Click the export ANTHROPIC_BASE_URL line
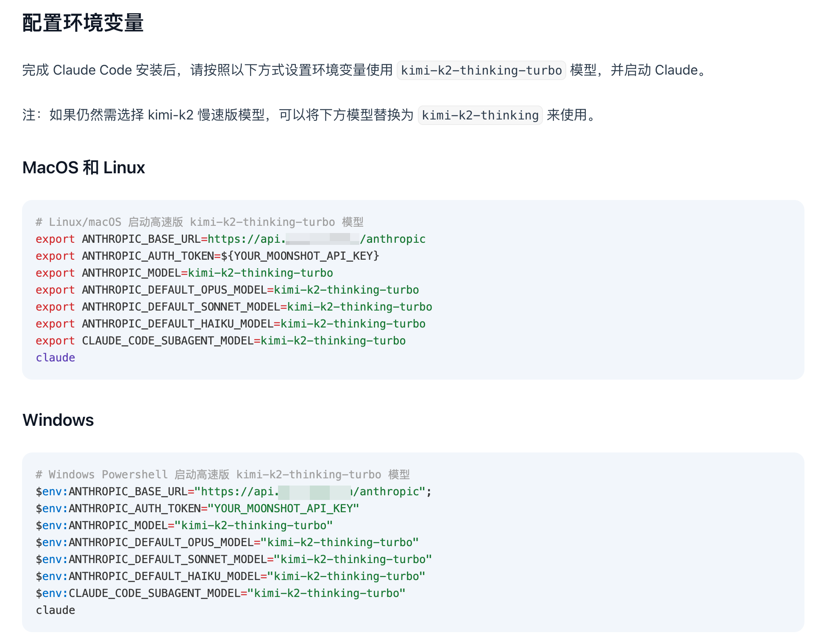Image resolution: width=818 pixels, height=644 pixels. pos(230,239)
